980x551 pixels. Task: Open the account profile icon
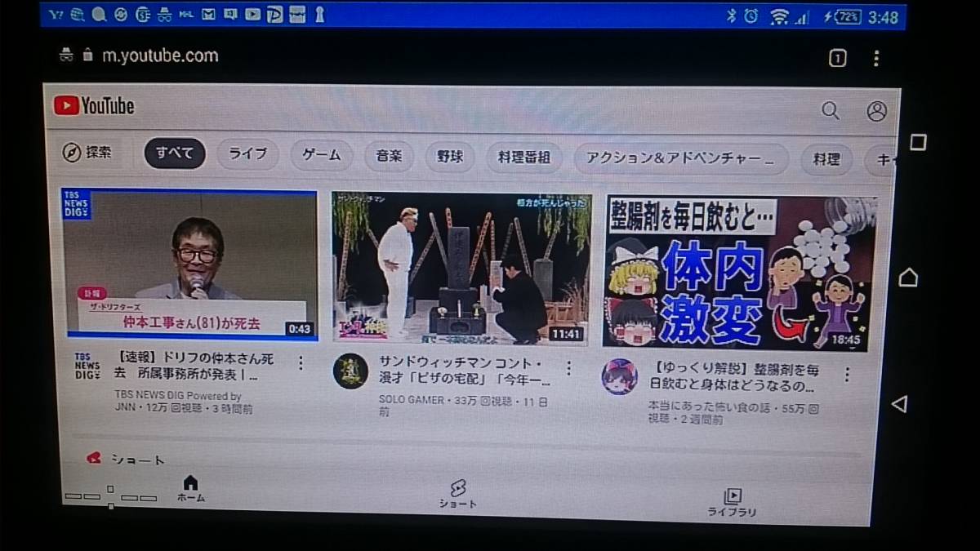point(877,111)
